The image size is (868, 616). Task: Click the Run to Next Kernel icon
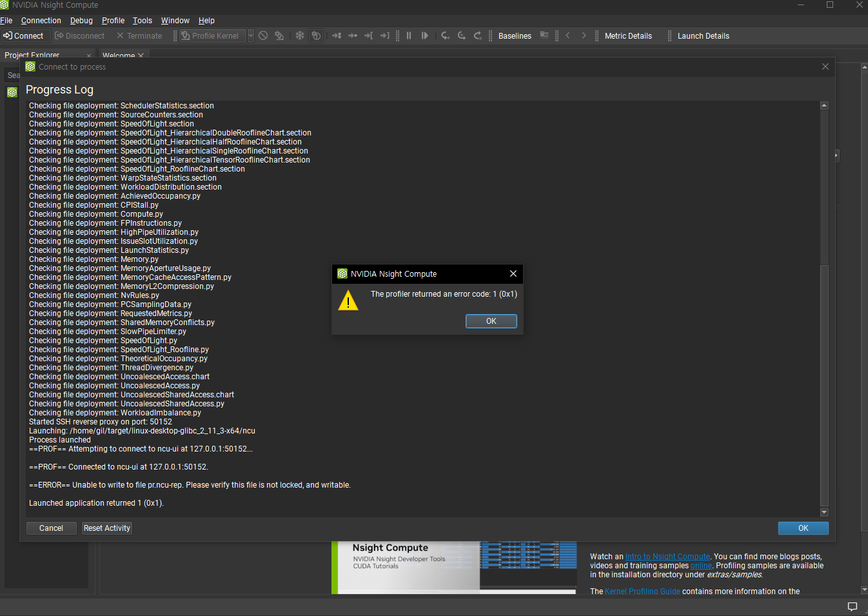pos(337,36)
